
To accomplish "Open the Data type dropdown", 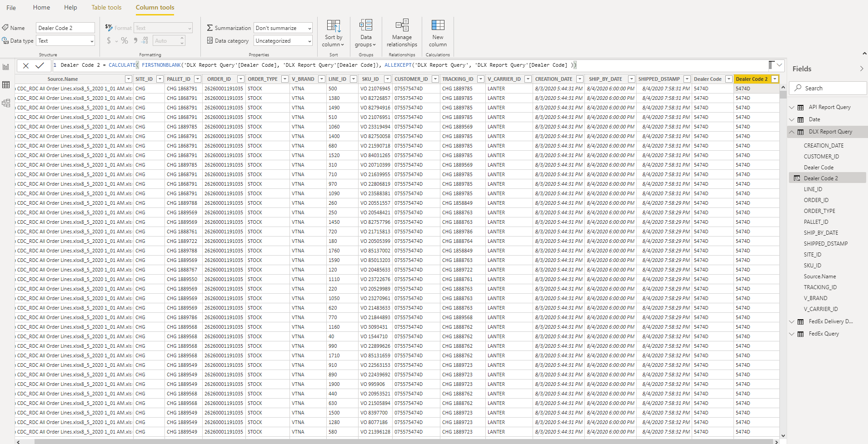I will (x=65, y=41).
